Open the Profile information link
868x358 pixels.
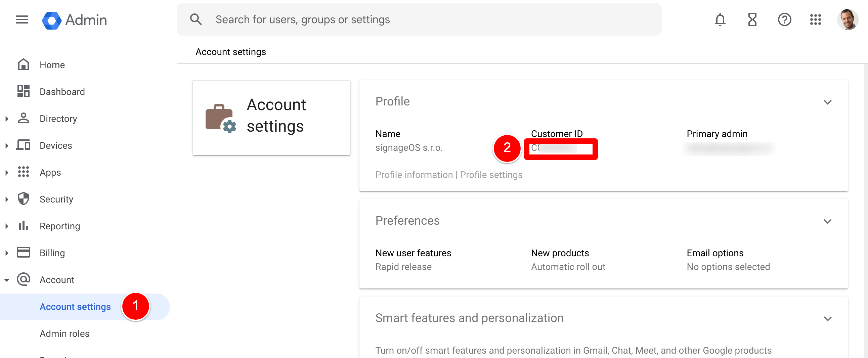coord(414,175)
